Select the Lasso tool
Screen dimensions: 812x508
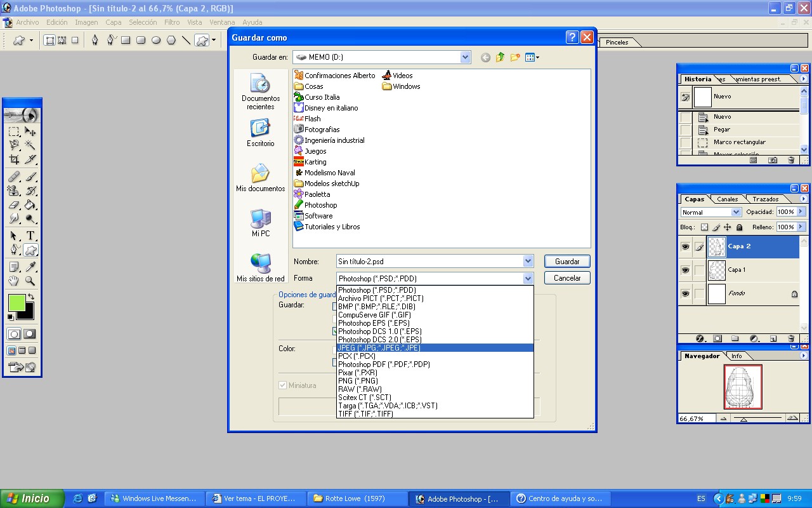coord(14,145)
